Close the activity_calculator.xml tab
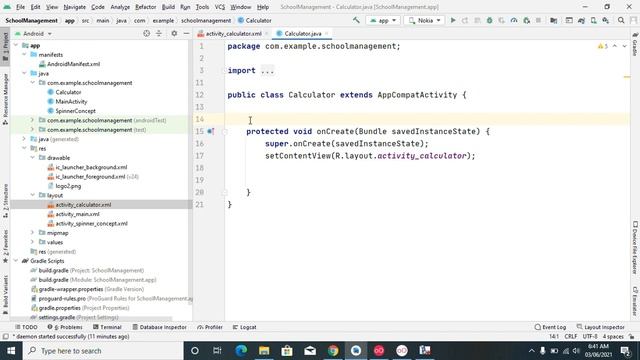640x360 pixels. click(x=267, y=33)
